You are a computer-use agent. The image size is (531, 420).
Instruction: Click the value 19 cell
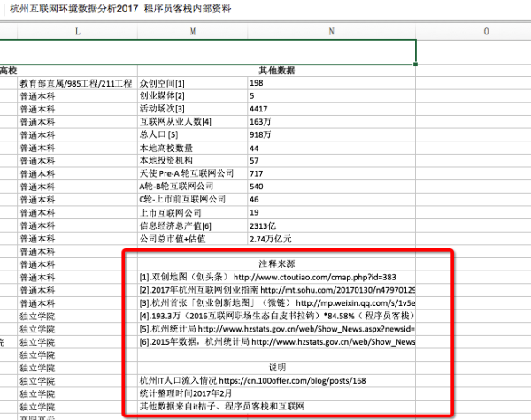(332, 212)
